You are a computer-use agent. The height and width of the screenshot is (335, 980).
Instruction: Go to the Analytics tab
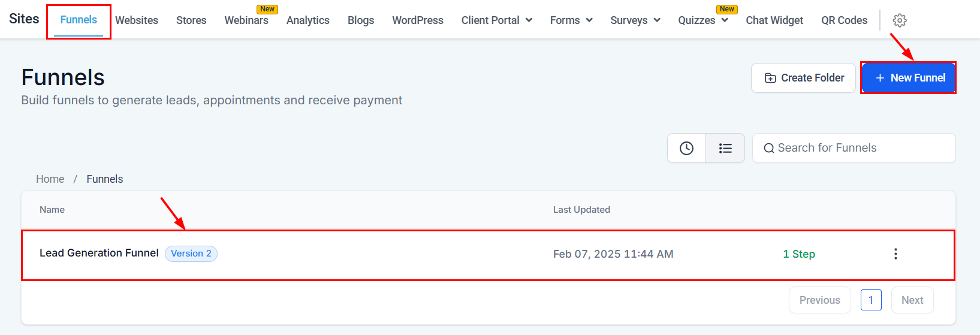tap(308, 20)
